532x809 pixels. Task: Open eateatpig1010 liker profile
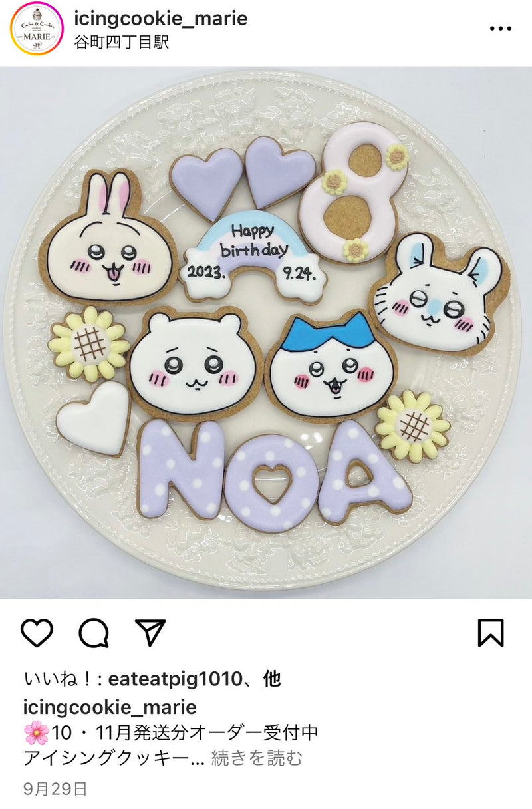coord(174,679)
